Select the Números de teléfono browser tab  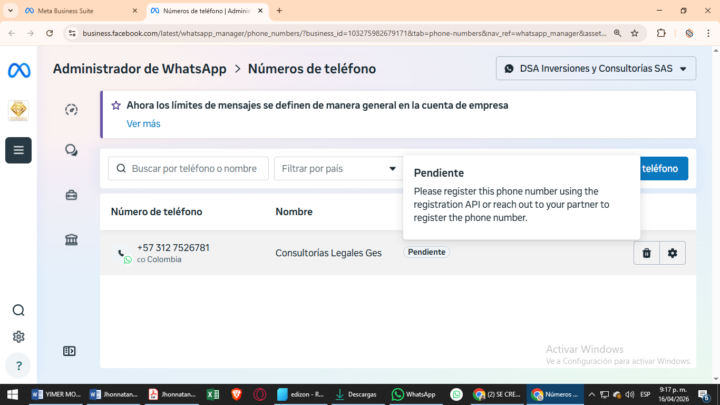(x=206, y=11)
